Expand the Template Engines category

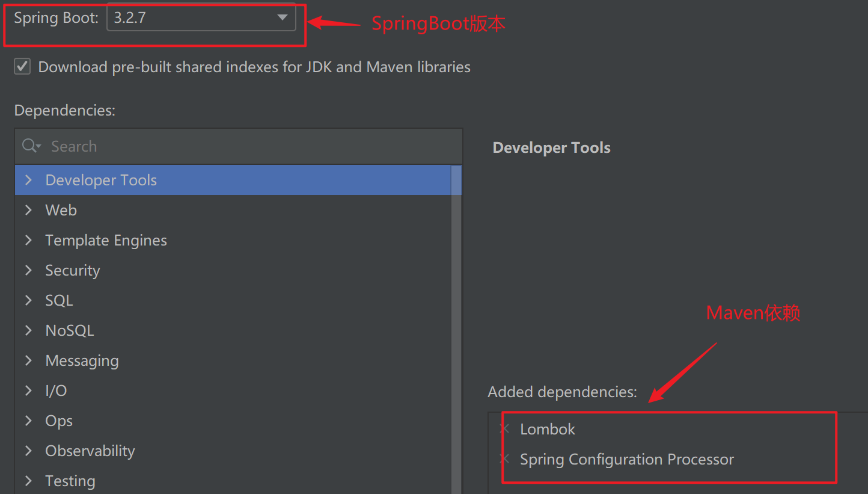coord(28,240)
